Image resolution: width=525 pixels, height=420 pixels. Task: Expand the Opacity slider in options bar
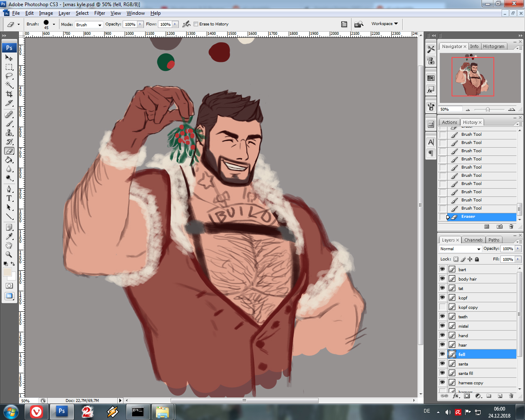(140, 24)
